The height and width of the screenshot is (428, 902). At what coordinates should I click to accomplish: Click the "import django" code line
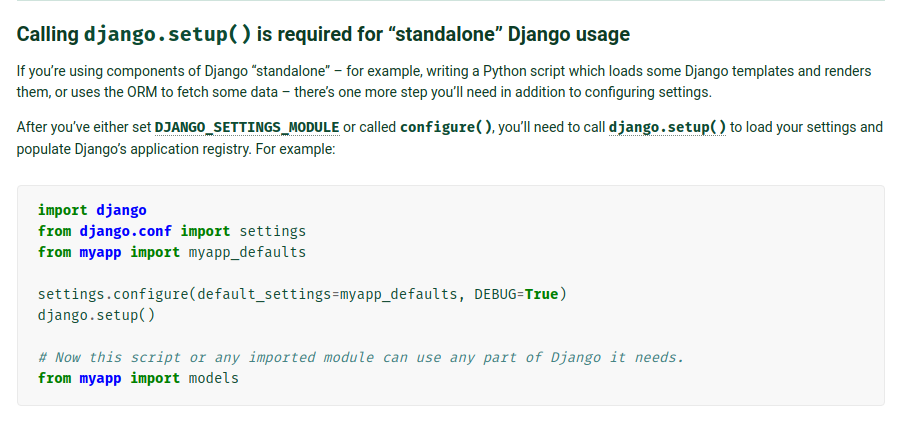92,211
